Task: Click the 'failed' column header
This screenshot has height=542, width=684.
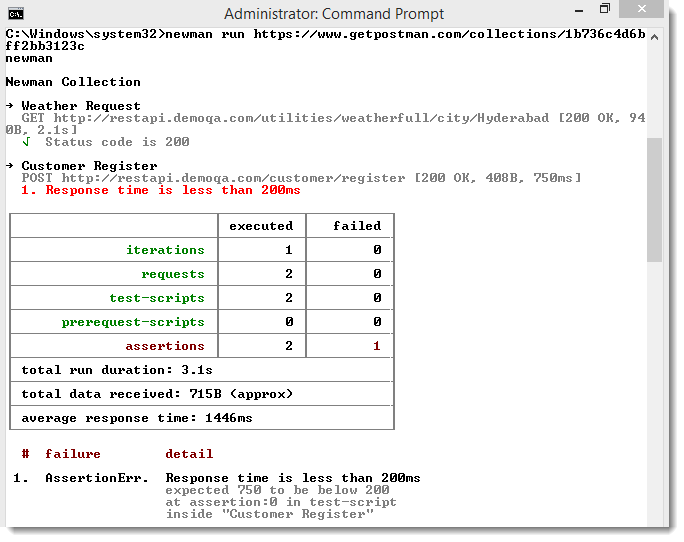Action: (x=357, y=226)
